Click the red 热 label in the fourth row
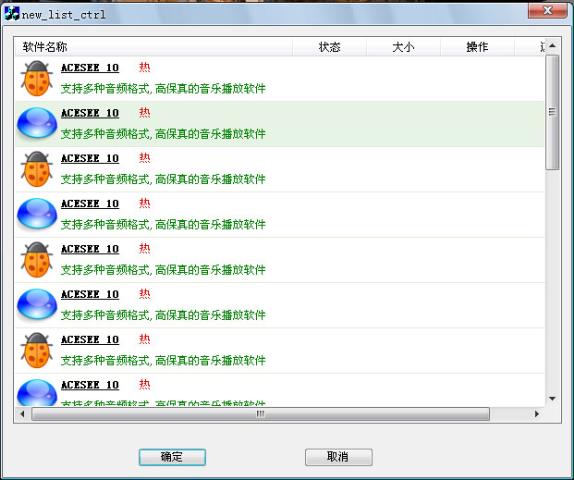This screenshot has width=574, height=480. tap(145, 203)
